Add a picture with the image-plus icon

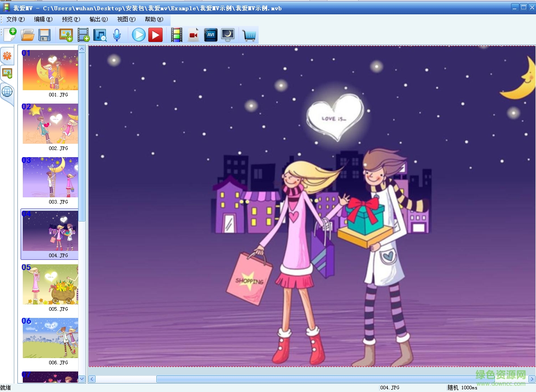(66, 35)
